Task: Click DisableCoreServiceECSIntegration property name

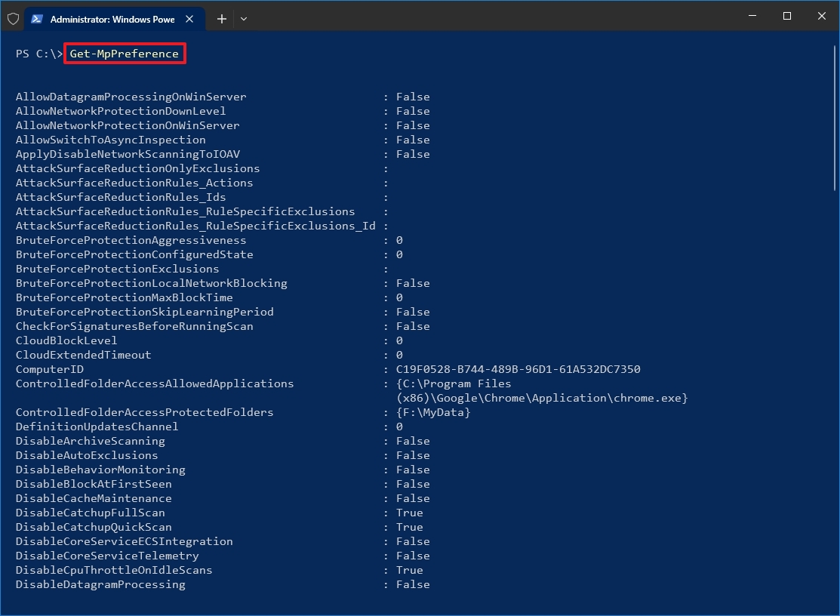Action: pyautogui.click(x=125, y=541)
